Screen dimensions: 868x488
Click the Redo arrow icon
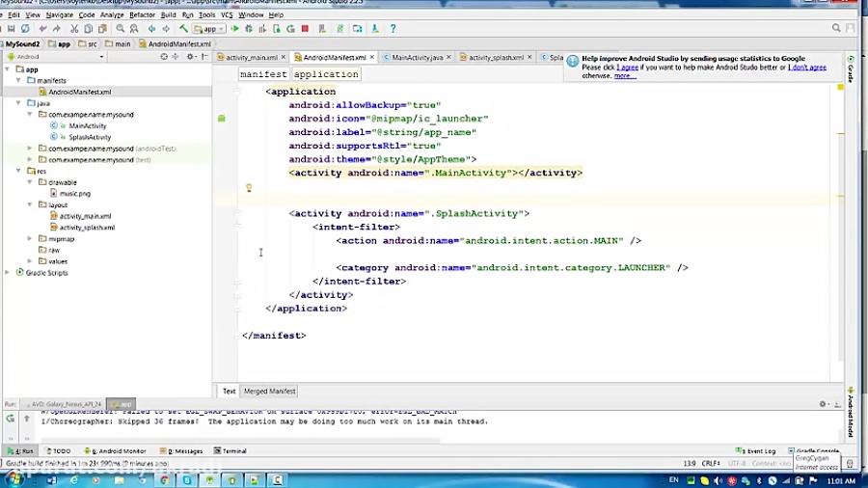coord(57,28)
